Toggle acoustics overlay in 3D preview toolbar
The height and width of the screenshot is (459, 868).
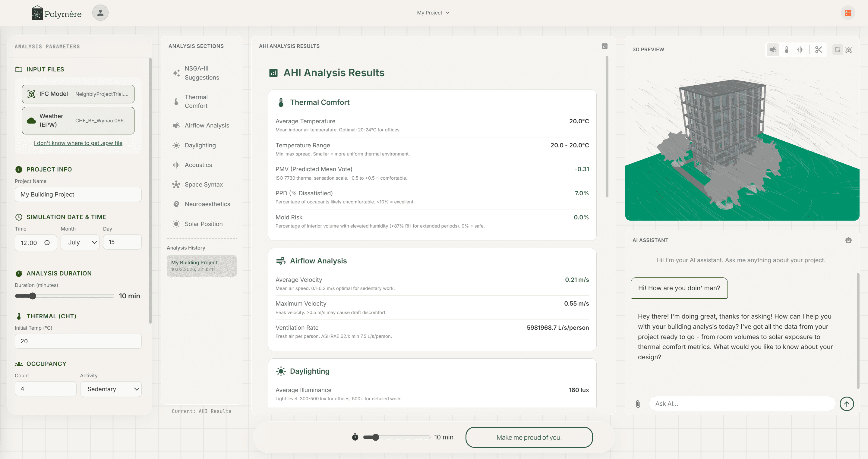(800, 50)
